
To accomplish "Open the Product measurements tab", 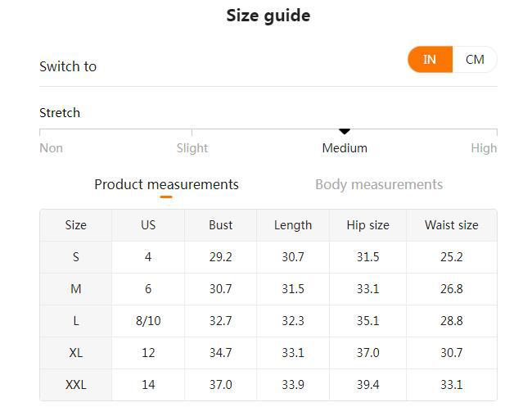I will point(166,184).
